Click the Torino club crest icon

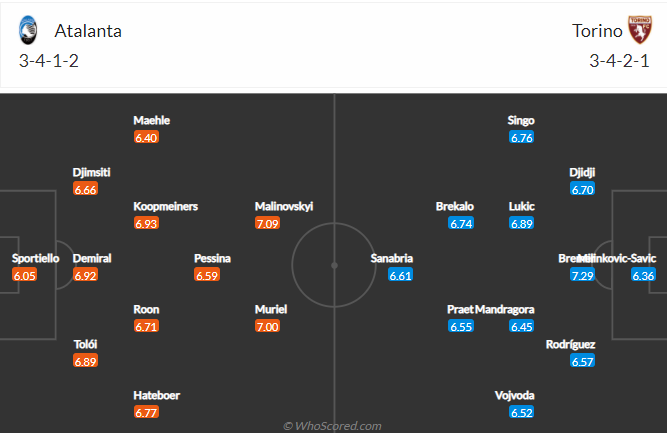coord(640,30)
